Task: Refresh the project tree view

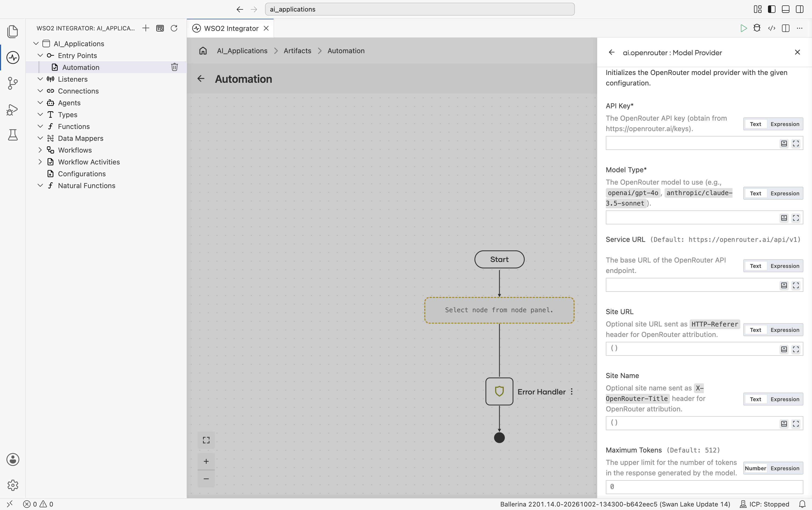Action: (174, 28)
